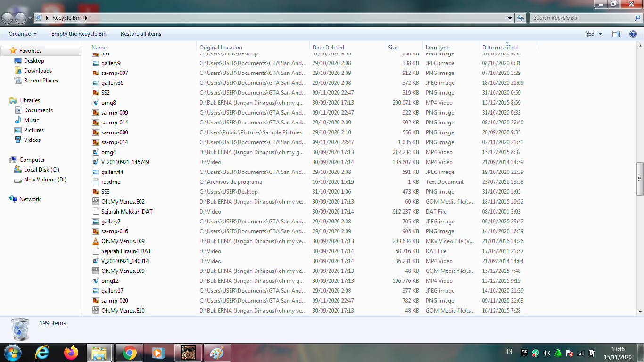This screenshot has width=644, height=362.
Task: Open the Epic Games tray icon
Action: point(524,353)
